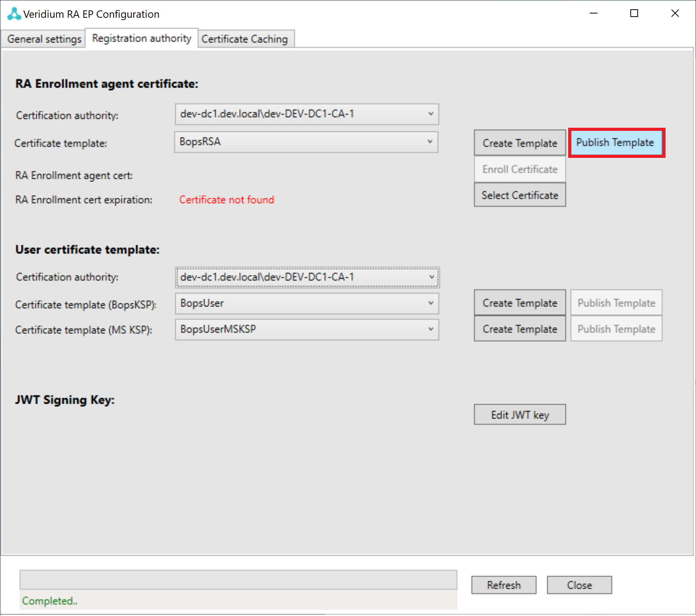The height and width of the screenshot is (616, 696).
Task: Create Template for MS KSP user certificate
Action: tap(519, 329)
